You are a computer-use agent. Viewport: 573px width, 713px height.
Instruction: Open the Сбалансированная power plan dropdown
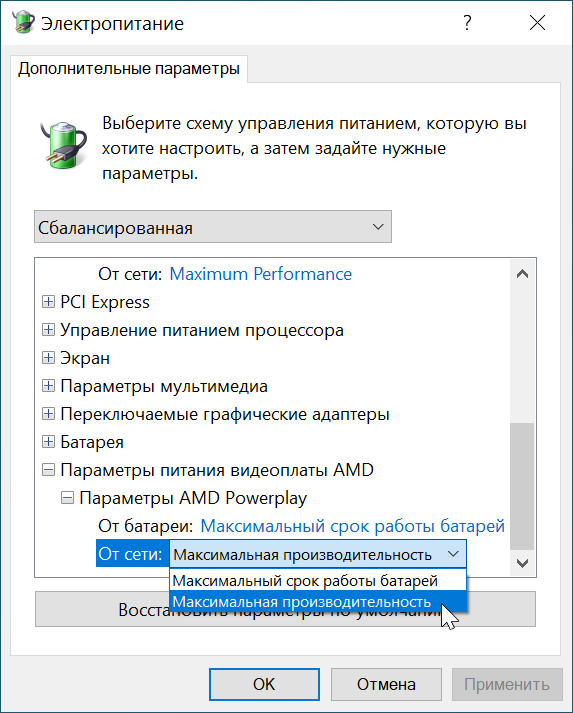point(213,226)
